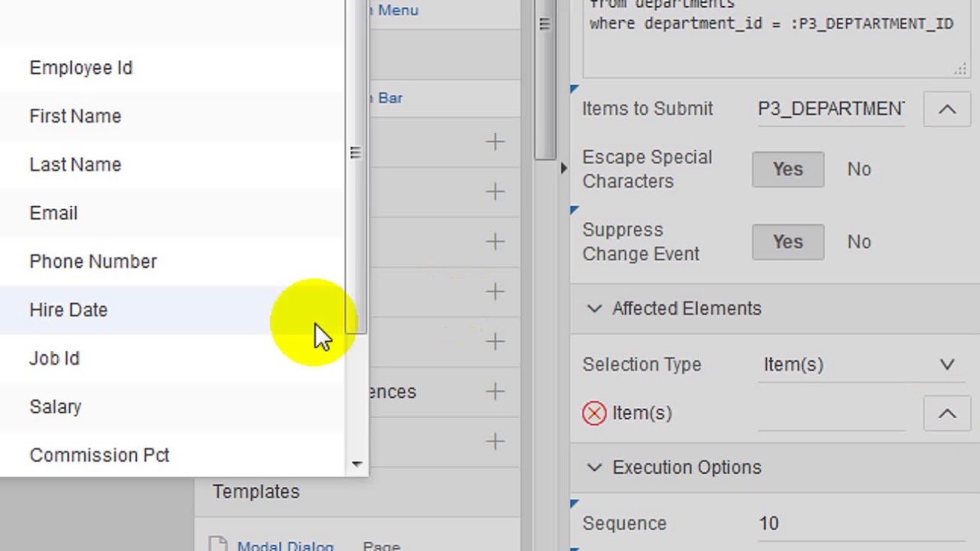This screenshot has width=980, height=551.
Task: Set Escape Special Characters to Yes
Action: tap(788, 169)
